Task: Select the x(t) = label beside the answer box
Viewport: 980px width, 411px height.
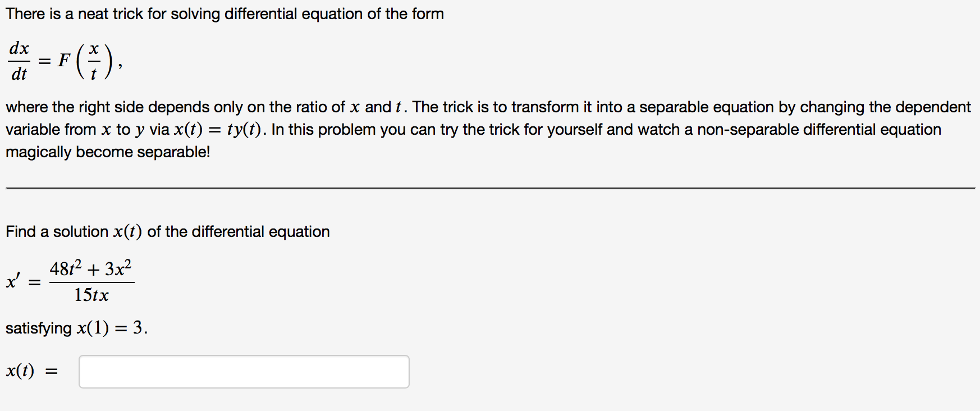Action: 31,371
